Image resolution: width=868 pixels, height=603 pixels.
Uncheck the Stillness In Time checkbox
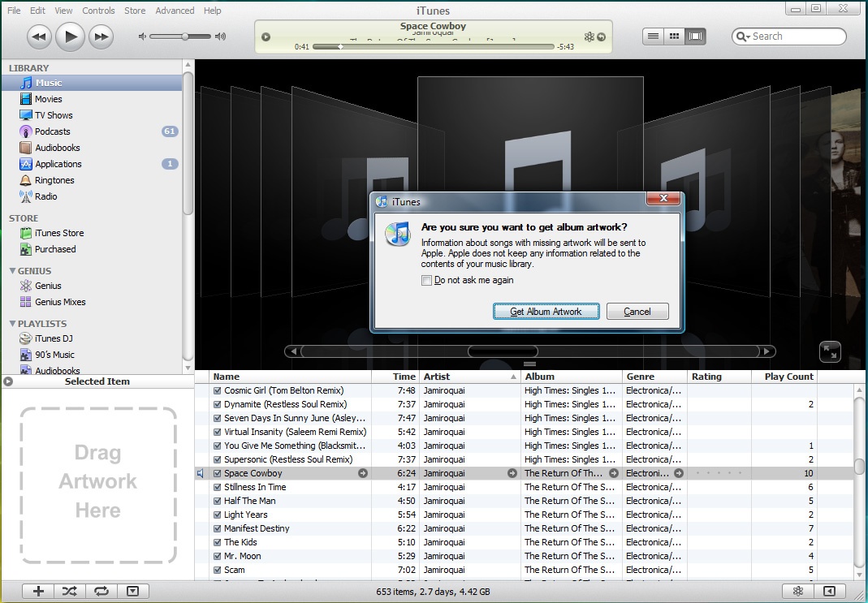click(218, 488)
